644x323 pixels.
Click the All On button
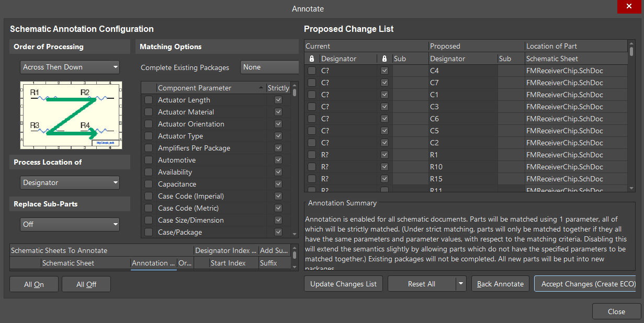coord(33,284)
